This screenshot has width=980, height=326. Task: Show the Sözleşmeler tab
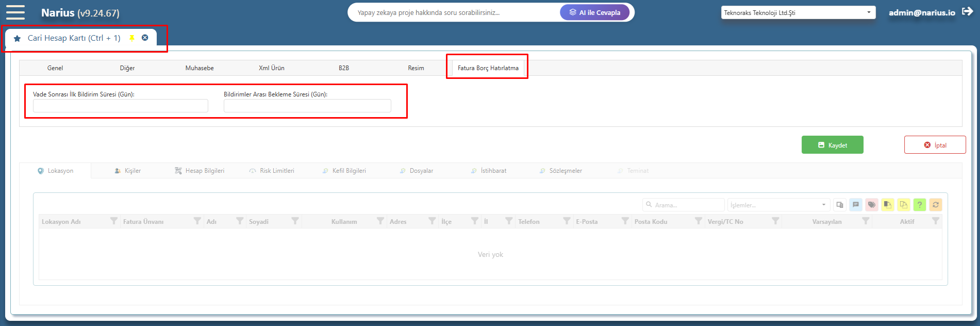[560, 171]
